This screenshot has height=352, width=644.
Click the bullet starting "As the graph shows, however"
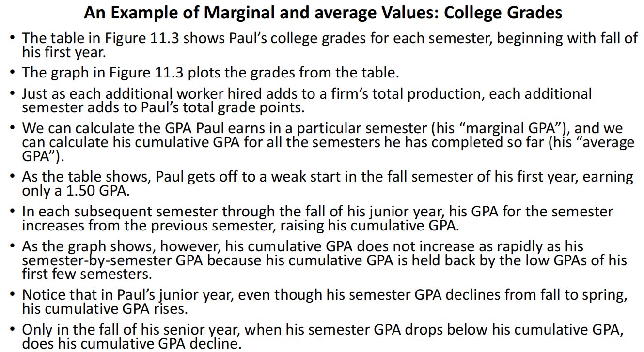click(302, 246)
